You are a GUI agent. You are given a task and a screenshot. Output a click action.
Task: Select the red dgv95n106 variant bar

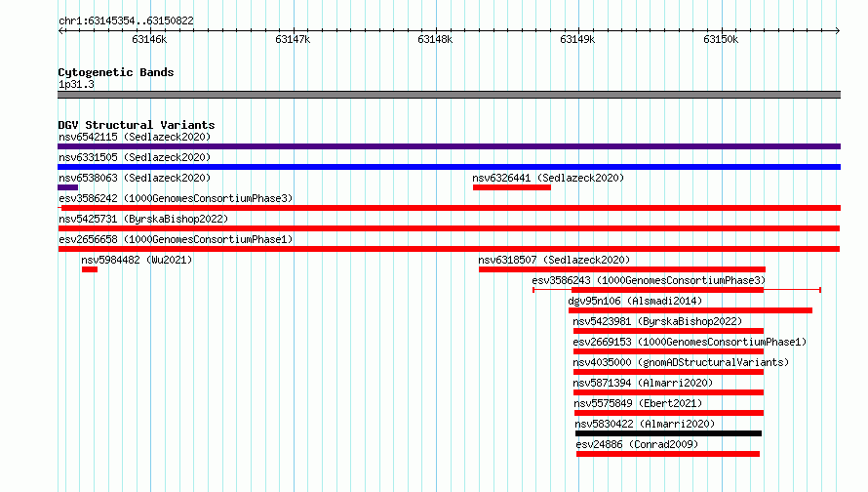click(x=690, y=310)
